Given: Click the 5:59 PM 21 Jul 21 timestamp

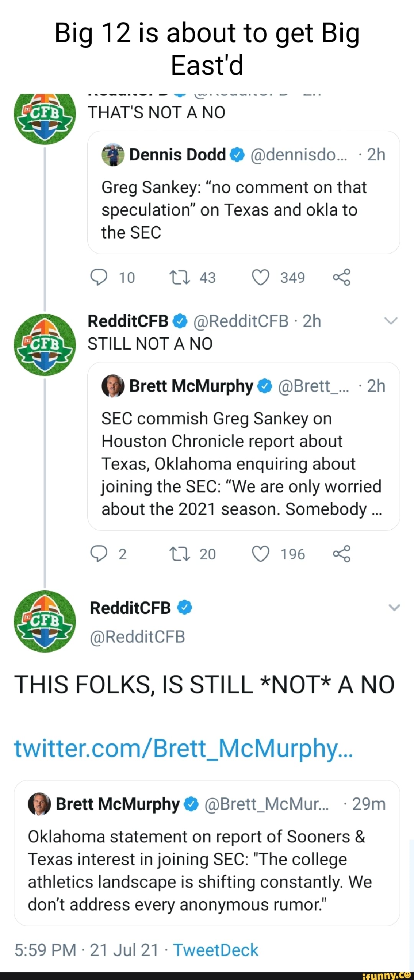Looking at the screenshot, I should 87,950.
